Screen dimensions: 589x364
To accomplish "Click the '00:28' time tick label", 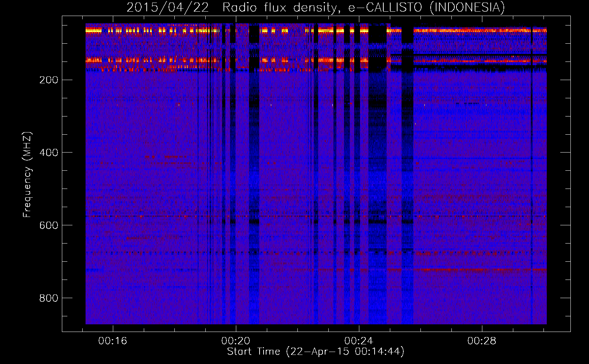I will [482, 341].
